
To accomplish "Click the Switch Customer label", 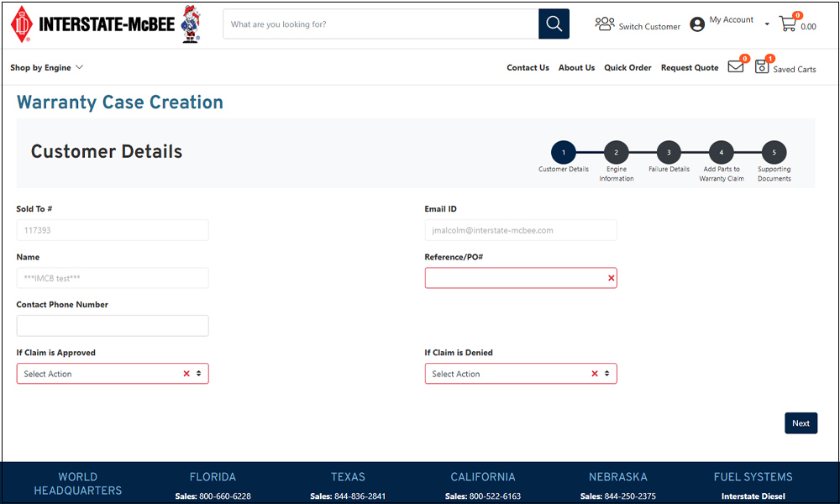I will (x=649, y=26).
